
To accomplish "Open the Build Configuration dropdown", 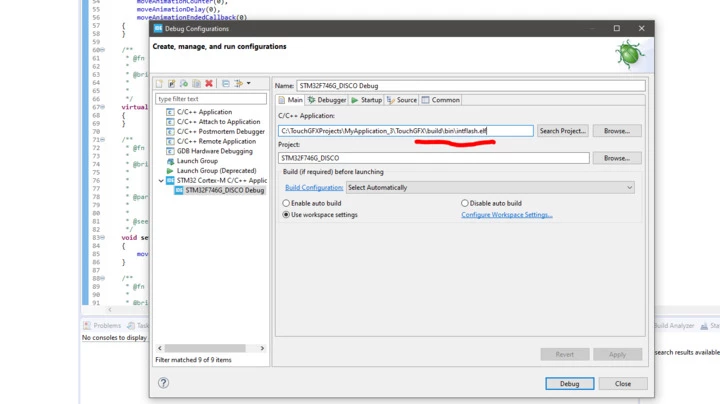I will tap(490, 187).
